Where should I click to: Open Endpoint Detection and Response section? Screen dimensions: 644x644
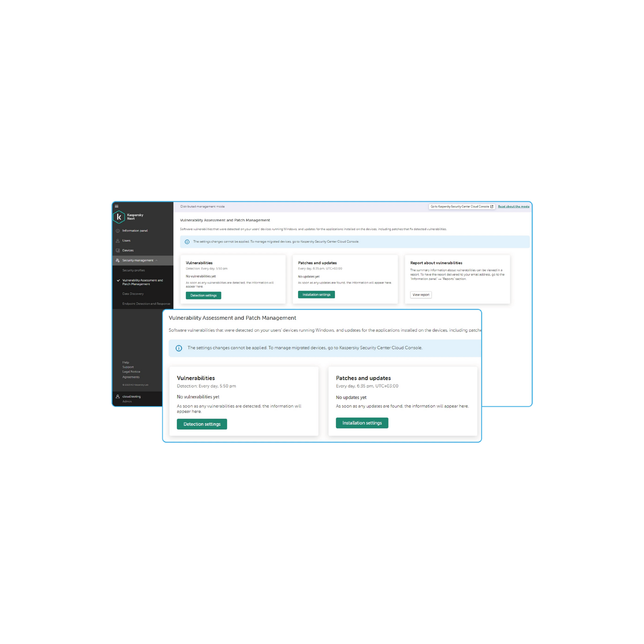tap(146, 304)
